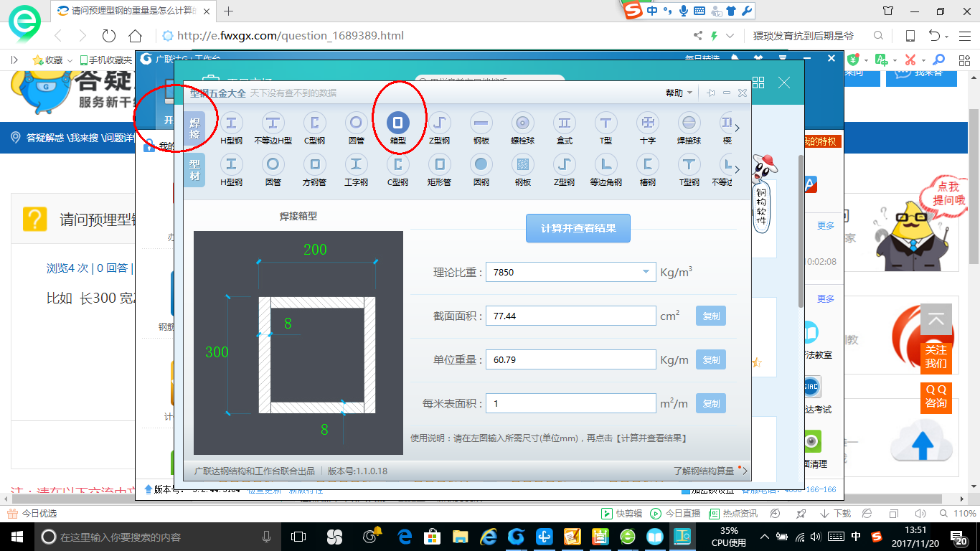Click 计算并查看结果 calculate button
The height and width of the screenshot is (551, 980).
pos(578,228)
